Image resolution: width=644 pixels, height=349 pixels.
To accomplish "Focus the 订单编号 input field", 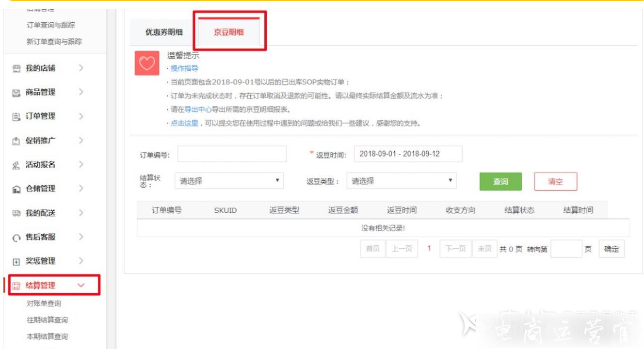I will pos(232,154).
